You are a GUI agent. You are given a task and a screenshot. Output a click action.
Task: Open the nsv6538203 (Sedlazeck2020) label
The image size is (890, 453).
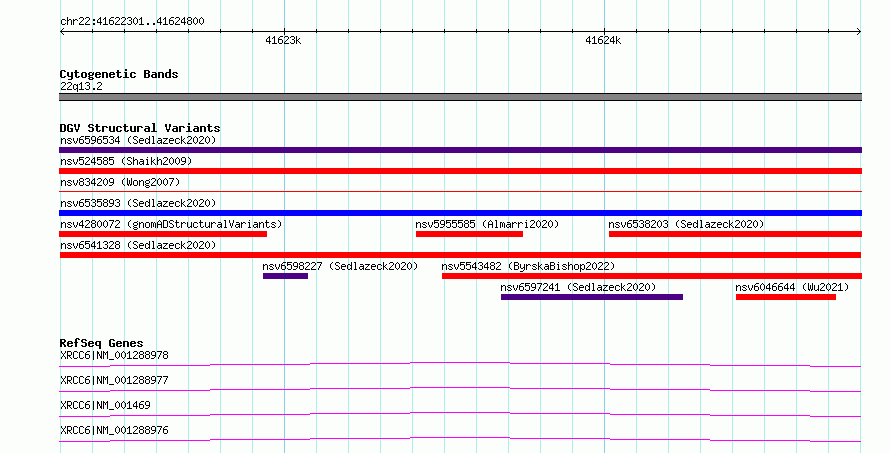pyautogui.click(x=686, y=224)
